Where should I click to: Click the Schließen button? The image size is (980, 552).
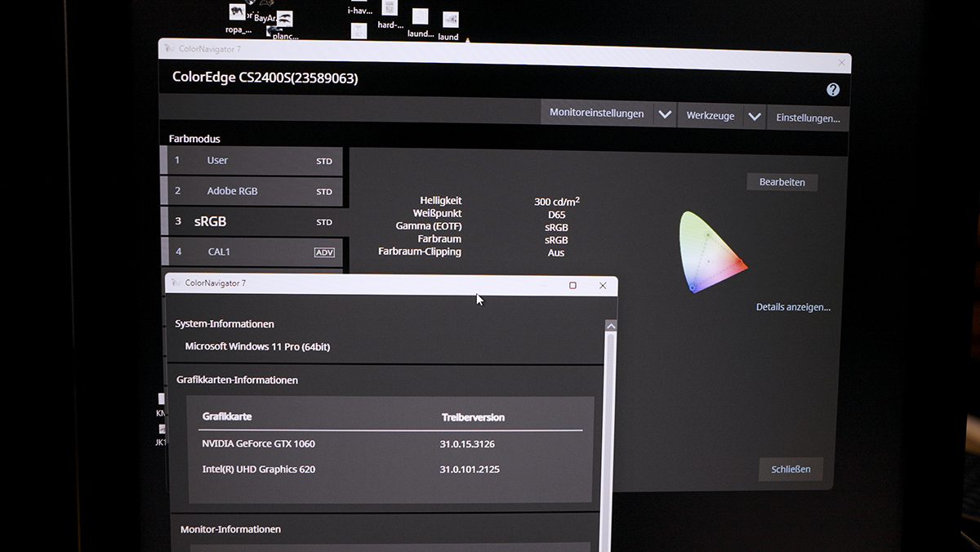coord(791,470)
